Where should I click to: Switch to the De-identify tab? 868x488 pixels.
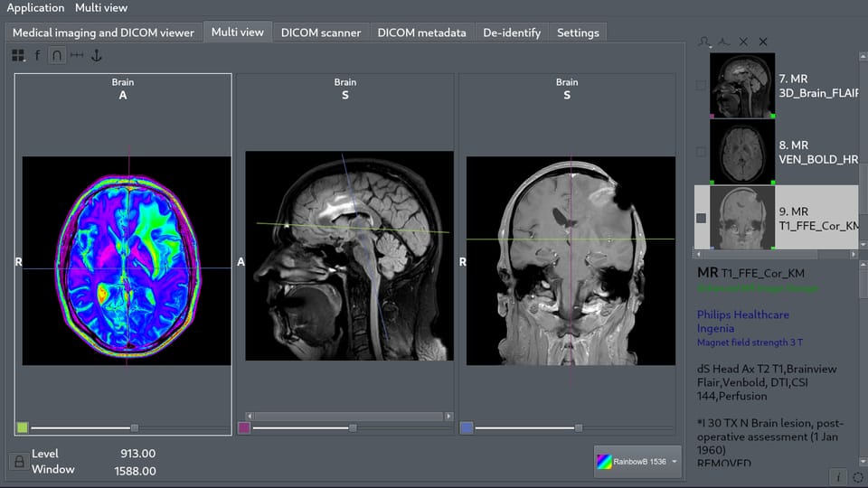click(x=512, y=33)
